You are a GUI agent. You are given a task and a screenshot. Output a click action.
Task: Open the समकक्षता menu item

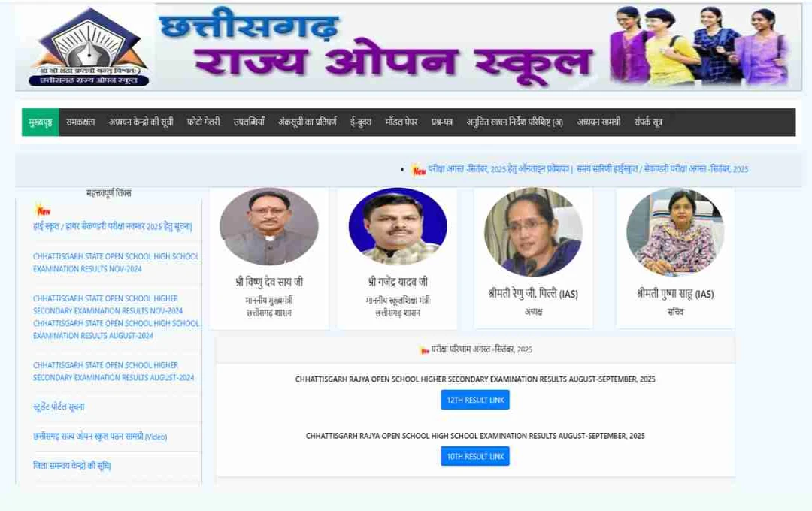coord(80,122)
